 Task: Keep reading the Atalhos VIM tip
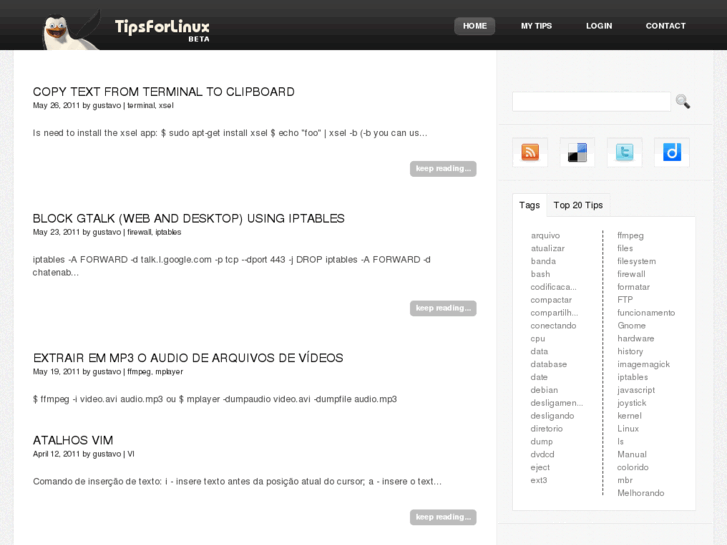[x=443, y=517]
